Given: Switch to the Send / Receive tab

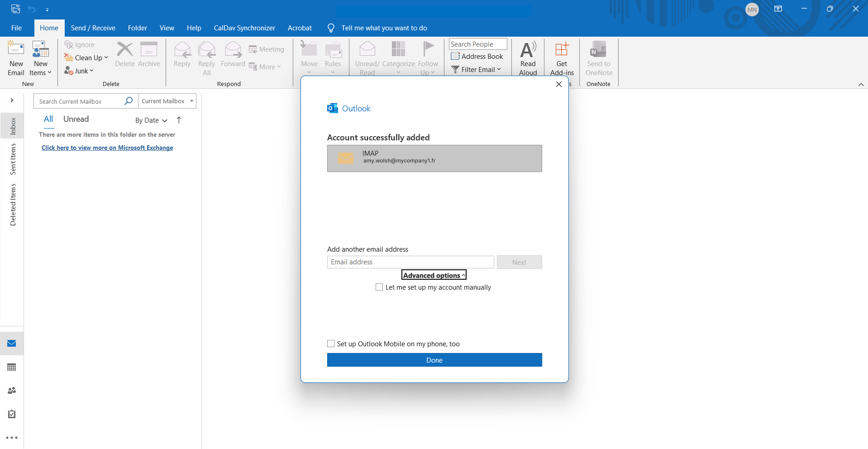Looking at the screenshot, I should [x=93, y=28].
